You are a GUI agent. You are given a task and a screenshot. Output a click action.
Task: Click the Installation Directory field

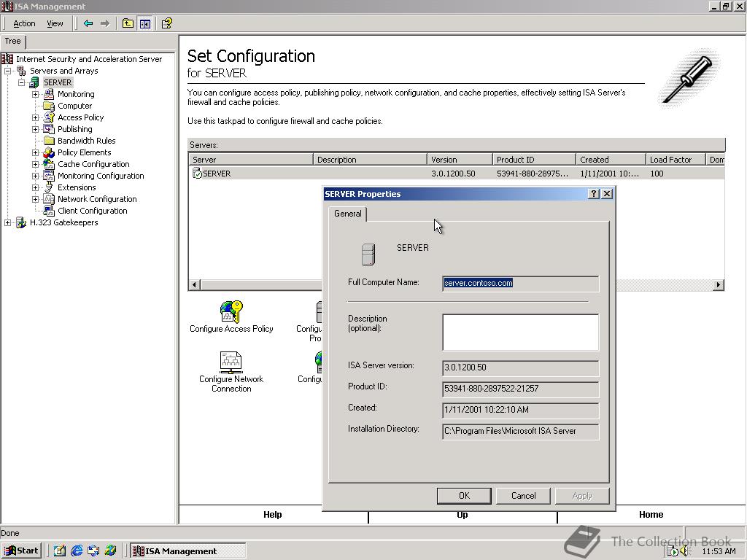point(521,432)
